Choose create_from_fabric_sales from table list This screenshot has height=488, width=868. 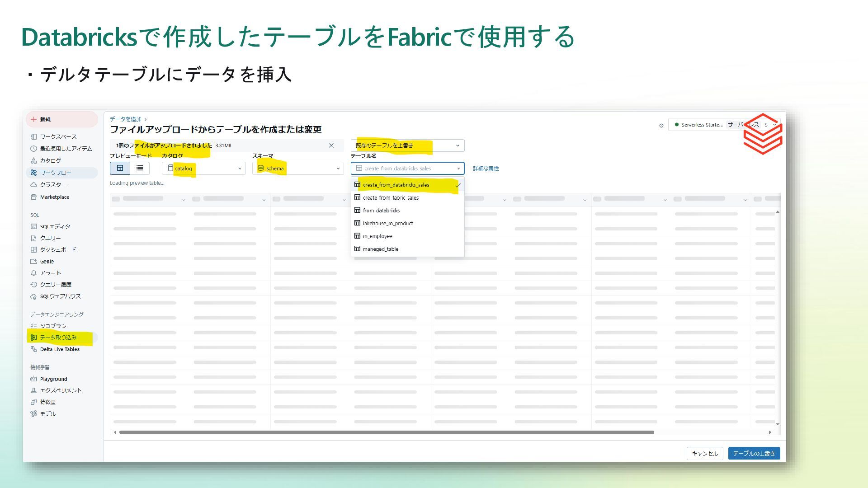coord(391,198)
